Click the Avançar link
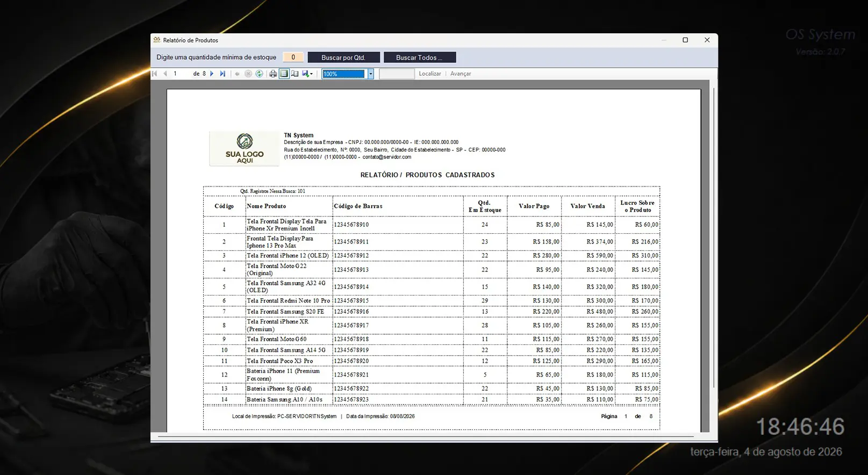This screenshot has height=475, width=868. pos(461,74)
